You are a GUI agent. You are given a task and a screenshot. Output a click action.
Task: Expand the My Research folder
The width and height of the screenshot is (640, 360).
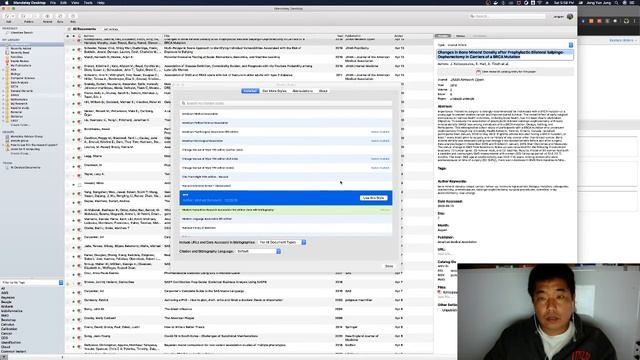[3, 104]
